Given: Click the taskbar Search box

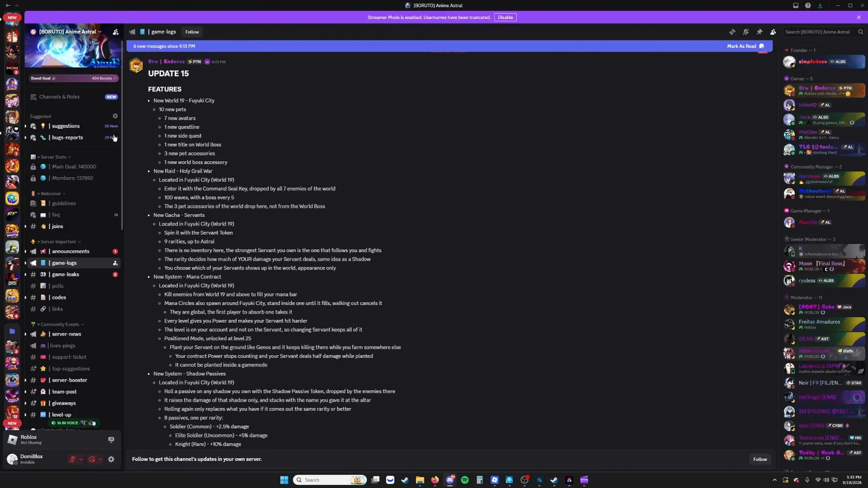Looking at the screenshot, I should click(x=330, y=480).
